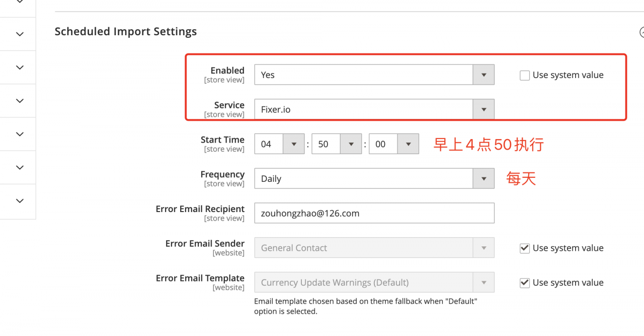
Task: Open the Start Time minutes dropdown
Action: pos(337,144)
